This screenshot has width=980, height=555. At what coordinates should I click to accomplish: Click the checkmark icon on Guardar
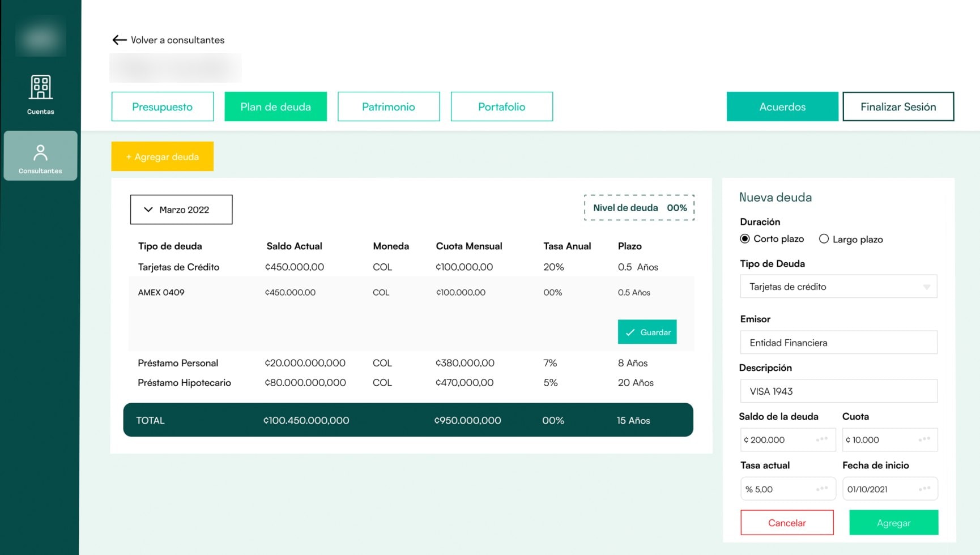click(630, 332)
